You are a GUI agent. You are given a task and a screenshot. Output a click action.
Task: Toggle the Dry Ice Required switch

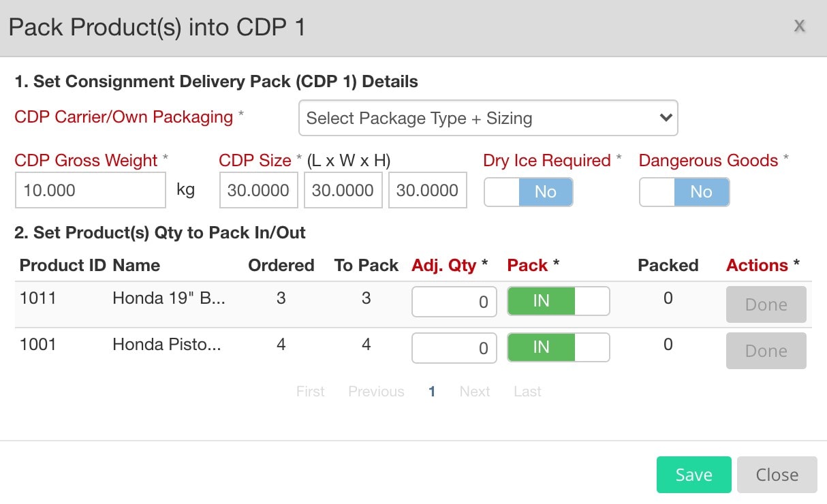coord(529,192)
